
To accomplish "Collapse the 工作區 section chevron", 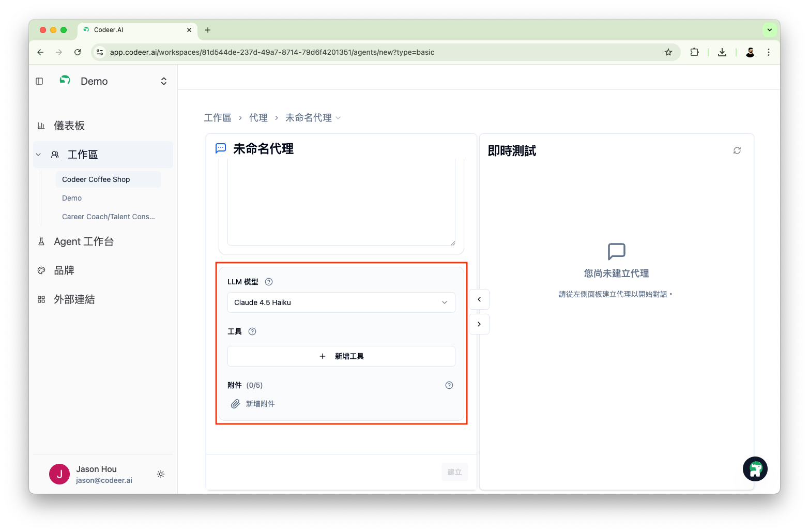I will tap(38, 155).
